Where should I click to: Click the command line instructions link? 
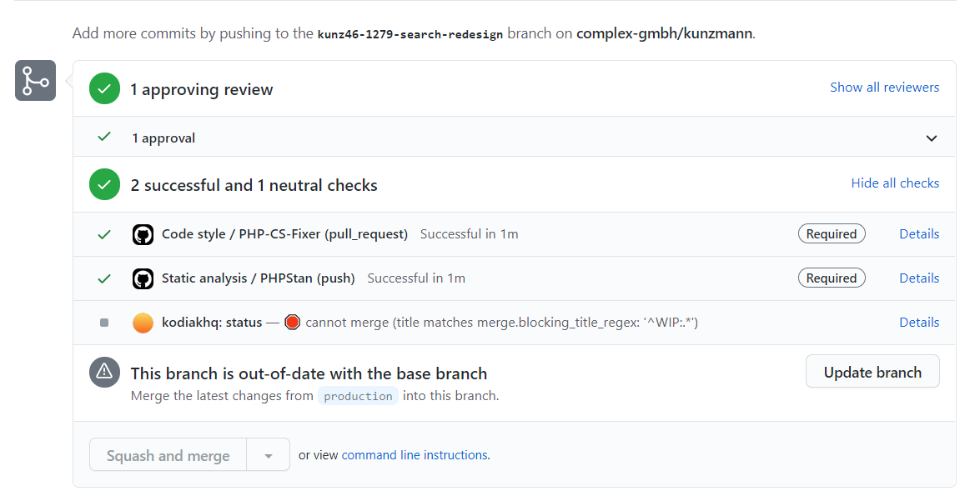coord(413,454)
